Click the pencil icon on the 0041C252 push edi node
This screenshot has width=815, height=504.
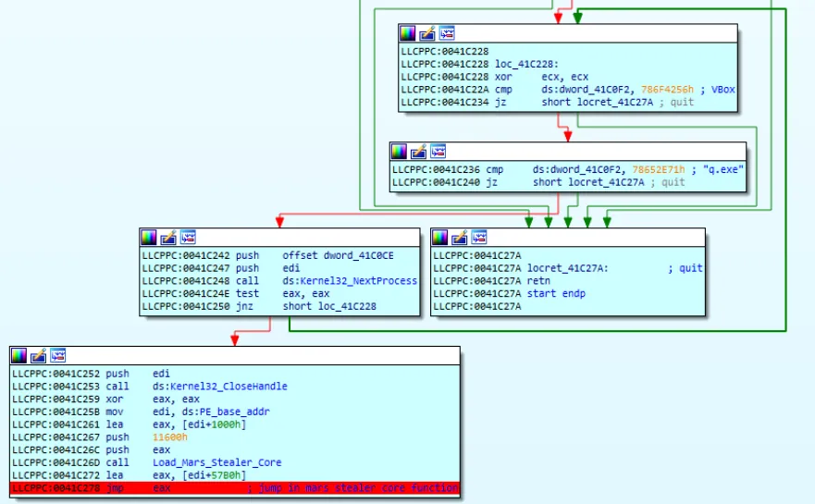[x=39, y=356]
